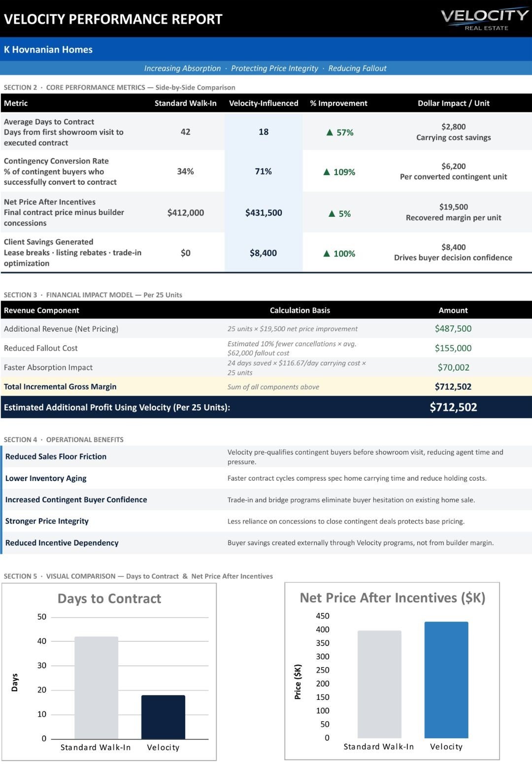Click the K Hovnanian Homes title
The height and width of the screenshot is (764, 532).
tap(48, 50)
